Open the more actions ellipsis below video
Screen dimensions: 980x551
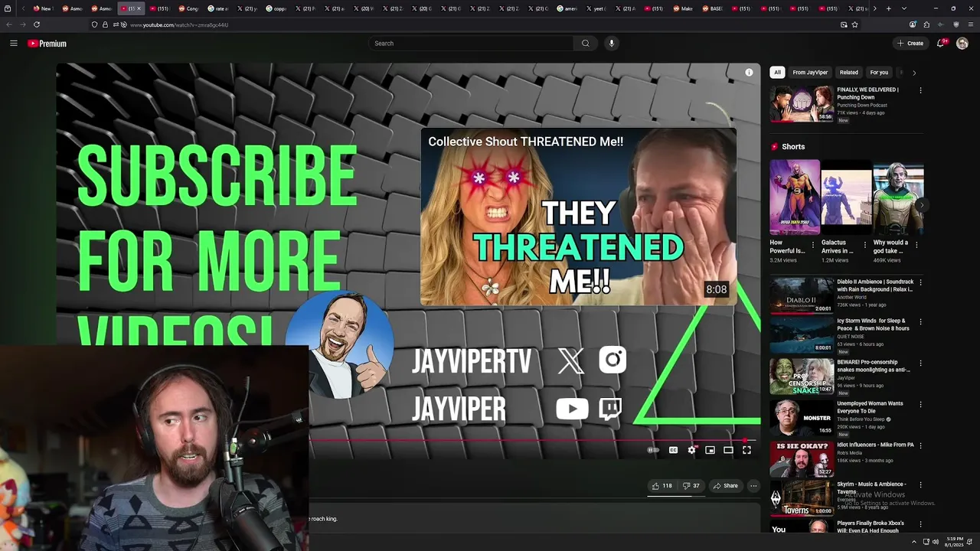coord(753,486)
